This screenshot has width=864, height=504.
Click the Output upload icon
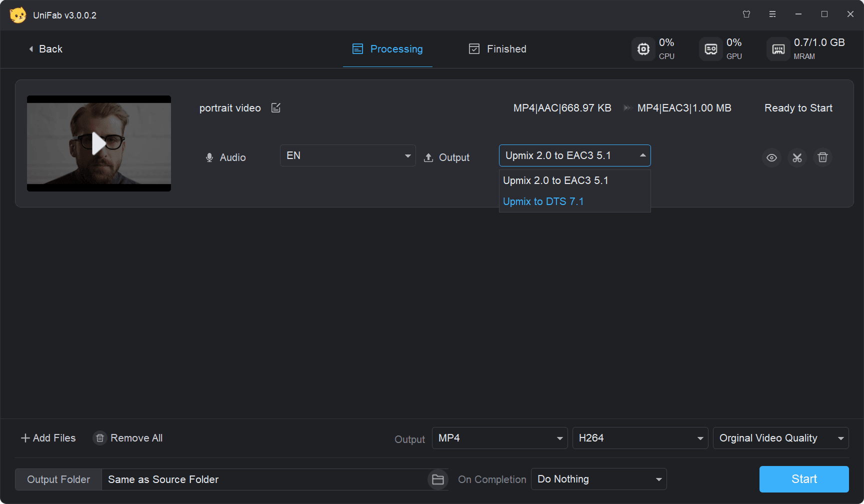point(428,157)
